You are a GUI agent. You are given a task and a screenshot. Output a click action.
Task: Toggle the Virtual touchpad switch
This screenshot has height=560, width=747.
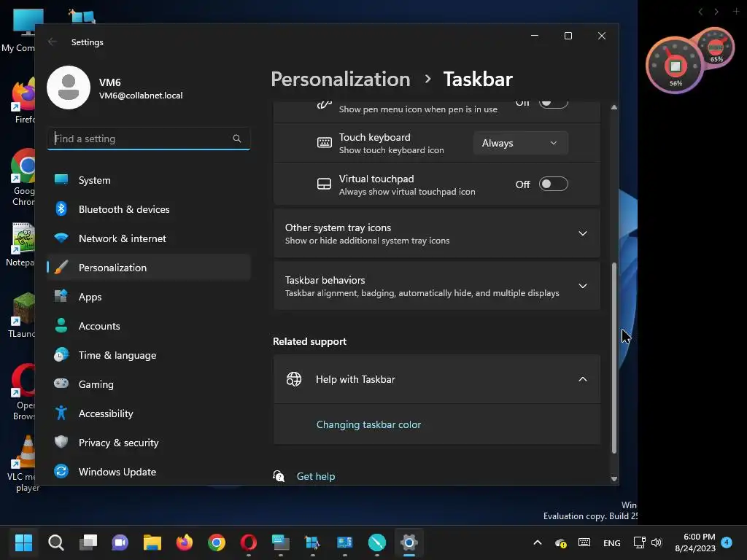pyautogui.click(x=553, y=184)
